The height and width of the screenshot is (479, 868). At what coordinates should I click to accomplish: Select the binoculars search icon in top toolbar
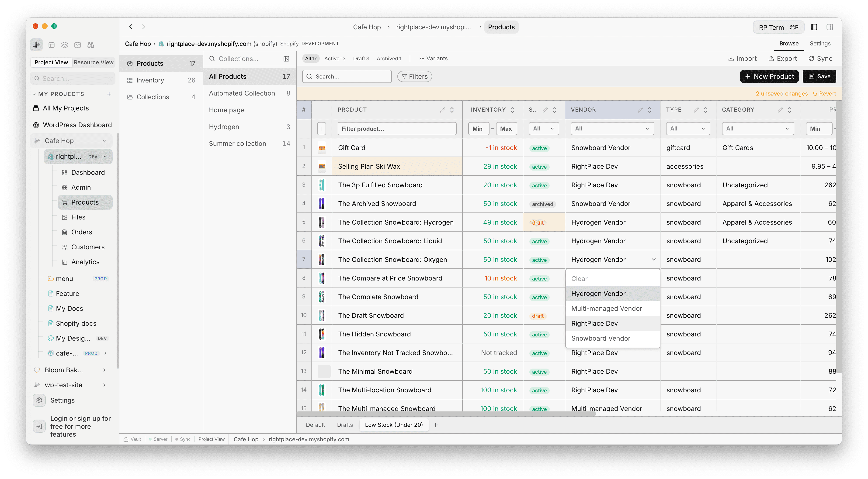tap(90, 45)
